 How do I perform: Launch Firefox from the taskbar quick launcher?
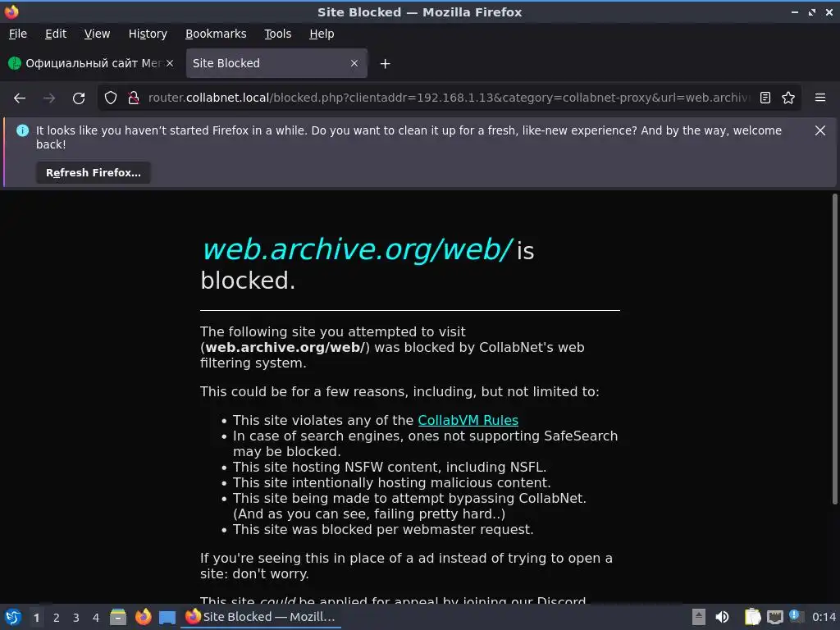pyautogui.click(x=143, y=617)
